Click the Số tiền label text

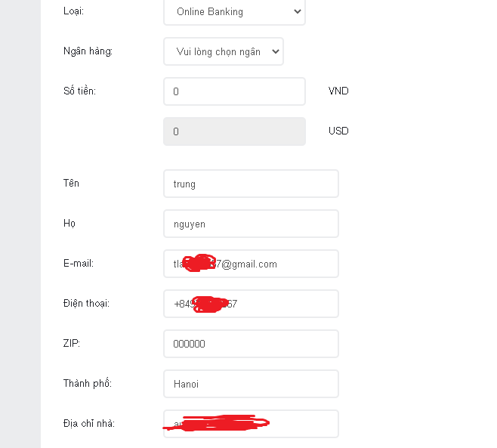pyautogui.click(x=79, y=91)
